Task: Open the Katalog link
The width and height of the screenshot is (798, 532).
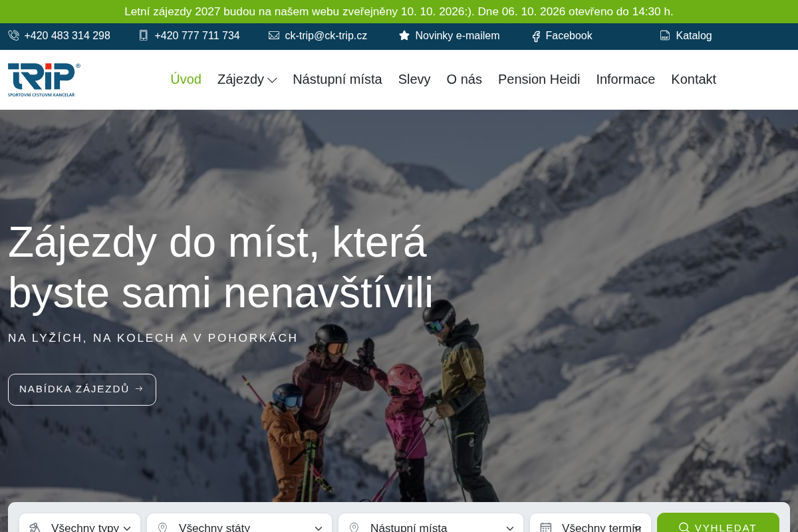Action: coord(694,36)
